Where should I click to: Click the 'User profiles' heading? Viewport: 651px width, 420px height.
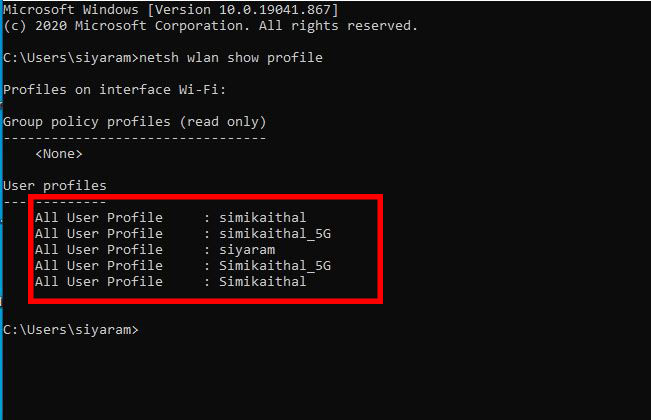pos(55,186)
